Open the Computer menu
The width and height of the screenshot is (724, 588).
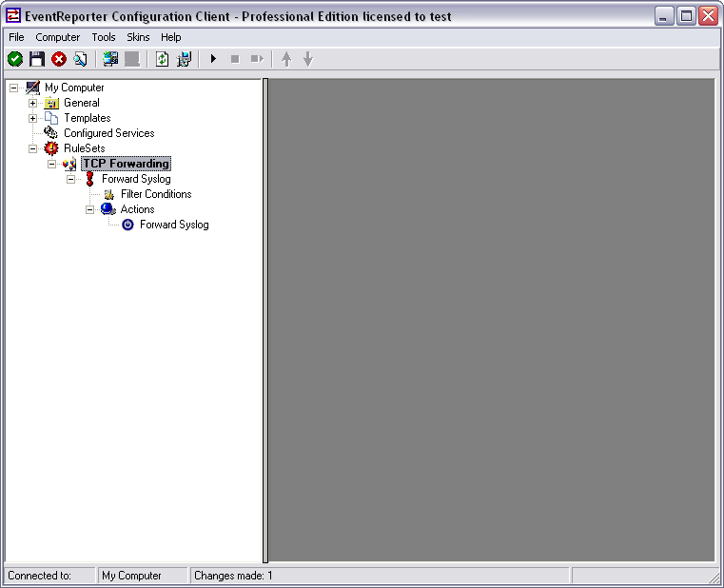58,37
